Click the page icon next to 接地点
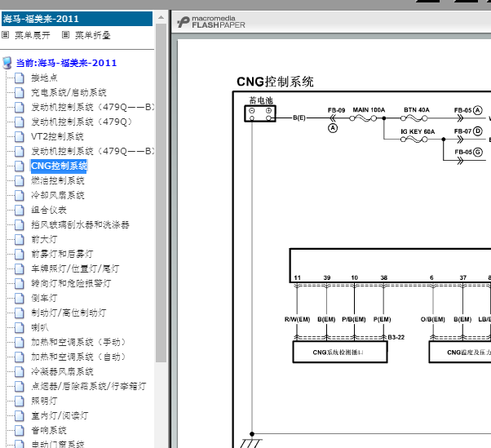The width and height of the screenshot is (491, 448). point(19,78)
